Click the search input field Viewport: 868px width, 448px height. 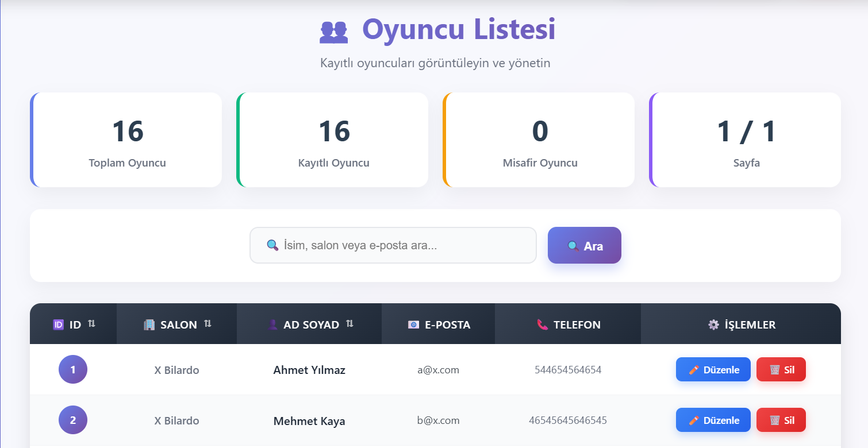point(393,245)
